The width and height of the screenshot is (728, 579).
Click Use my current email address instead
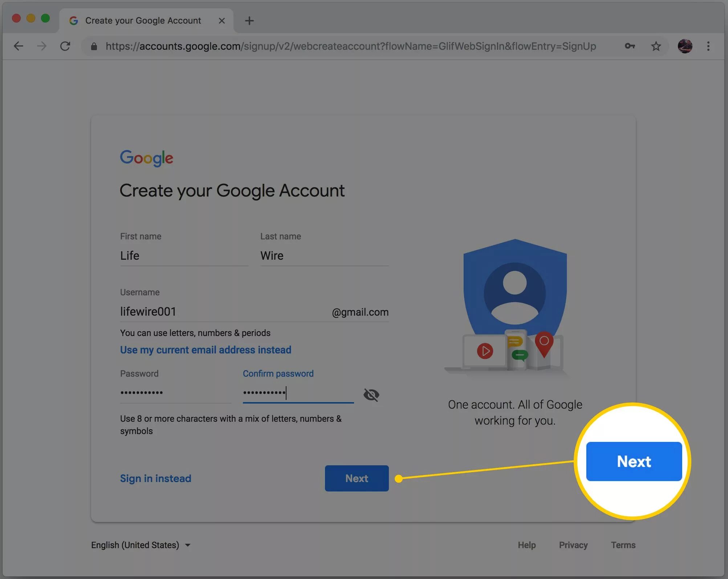pos(206,350)
